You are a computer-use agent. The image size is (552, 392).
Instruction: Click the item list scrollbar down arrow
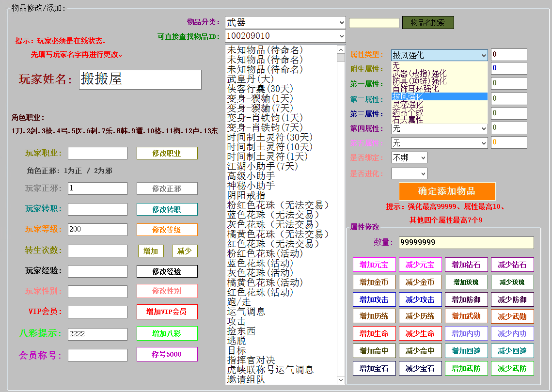pyautogui.click(x=341, y=380)
